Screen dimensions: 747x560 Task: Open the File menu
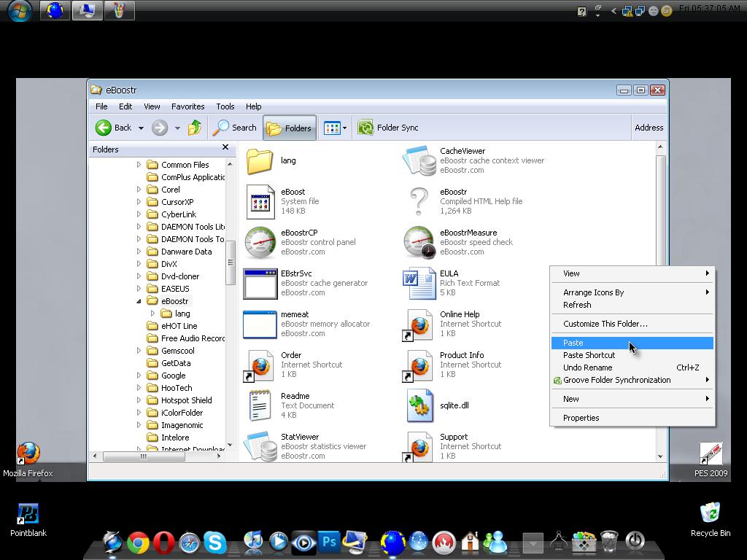coord(101,106)
